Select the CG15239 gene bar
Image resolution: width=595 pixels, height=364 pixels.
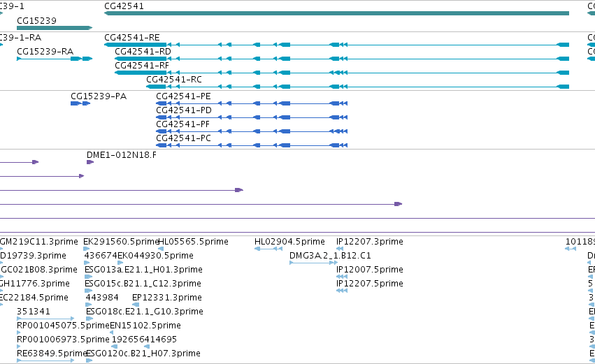click(55, 28)
